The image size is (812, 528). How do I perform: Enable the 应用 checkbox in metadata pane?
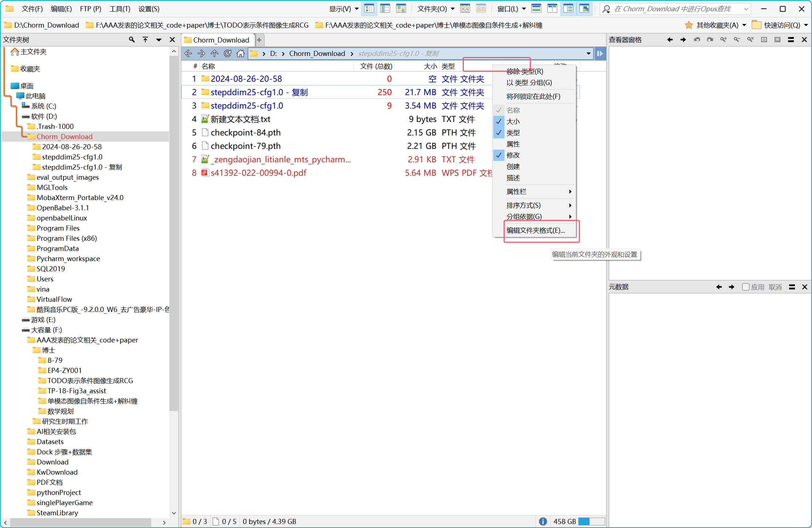[x=745, y=287]
